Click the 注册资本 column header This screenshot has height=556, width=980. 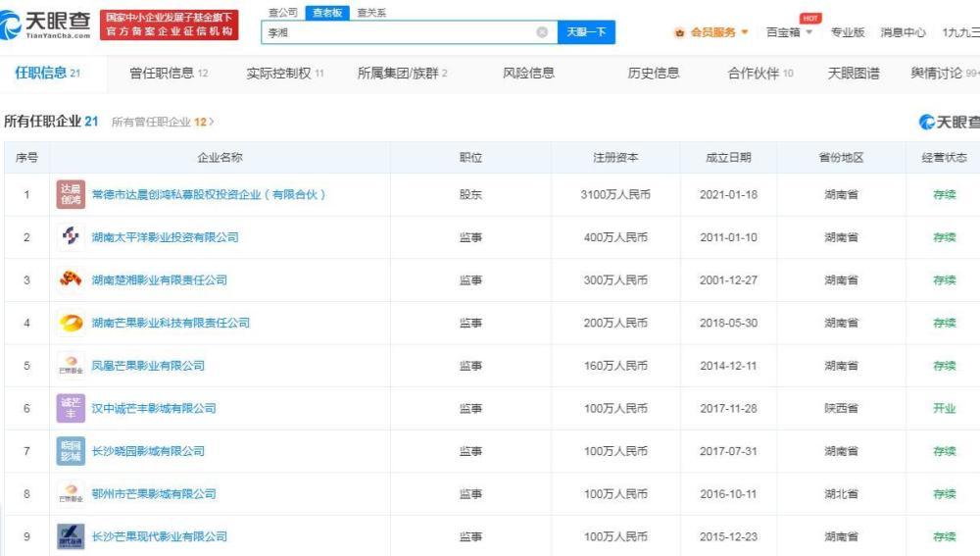tap(615, 158)
